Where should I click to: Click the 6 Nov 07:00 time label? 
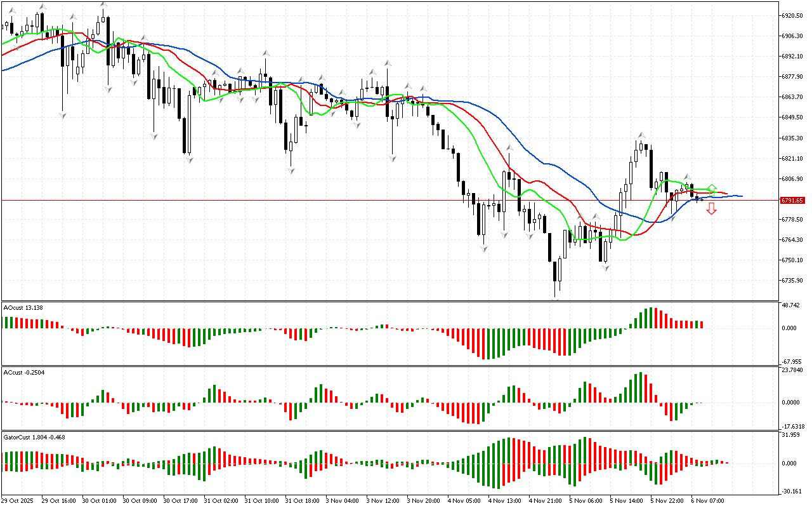pos(708,500)
